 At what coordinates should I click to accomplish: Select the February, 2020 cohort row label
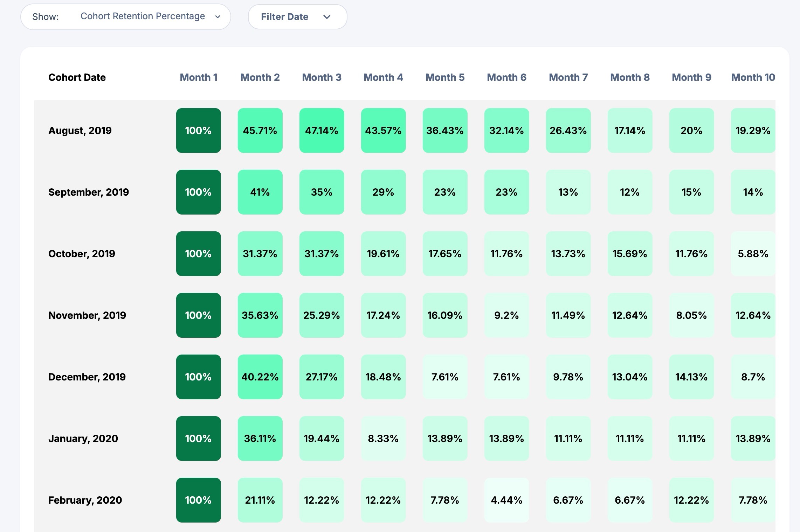tap(85, 500)
